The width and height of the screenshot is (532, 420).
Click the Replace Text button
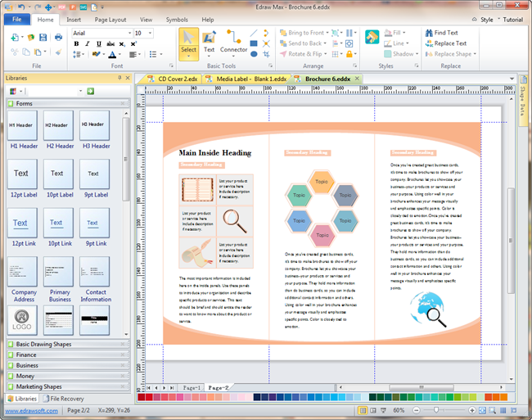point(449,43)
